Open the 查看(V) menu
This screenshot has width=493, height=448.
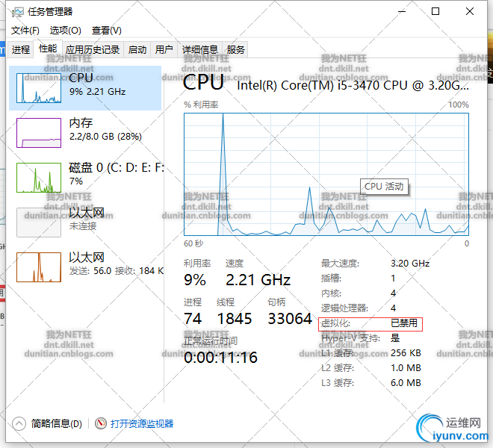click(x=107, y=31)
